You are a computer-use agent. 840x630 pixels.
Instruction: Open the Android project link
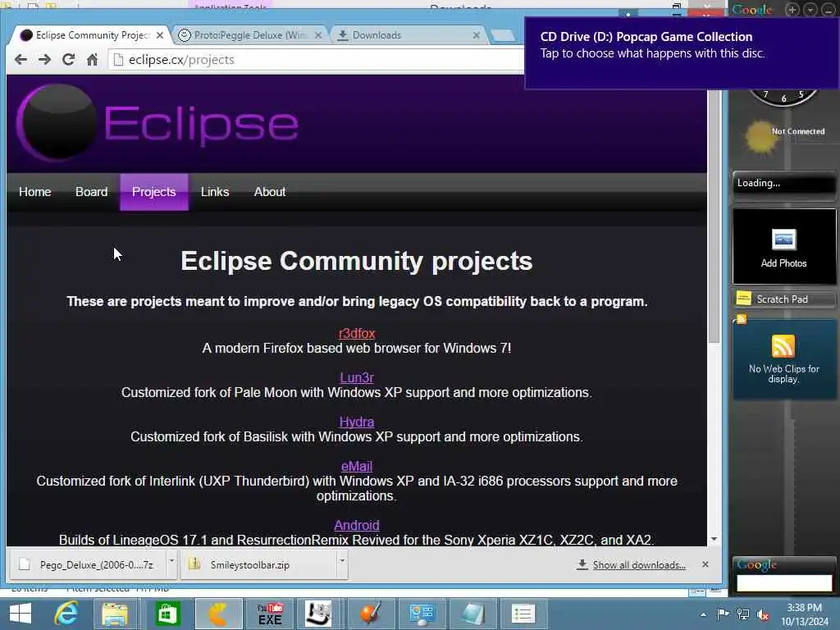[357, 525]
